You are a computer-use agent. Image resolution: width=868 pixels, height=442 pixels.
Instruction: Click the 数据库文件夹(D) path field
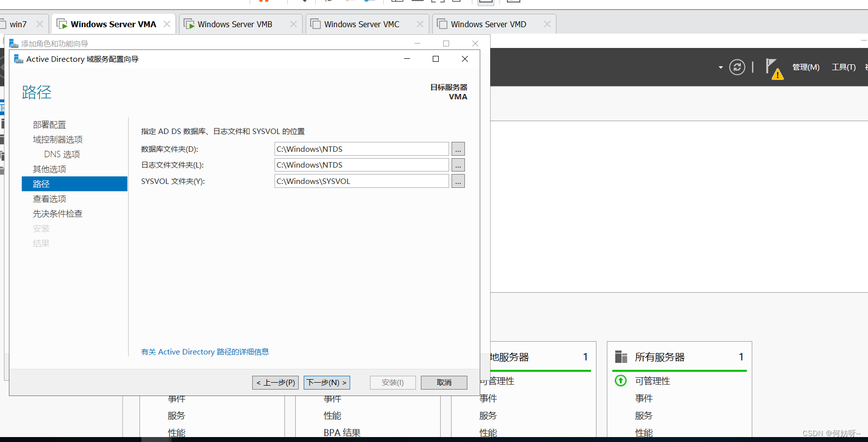click(x=362, y=149)
